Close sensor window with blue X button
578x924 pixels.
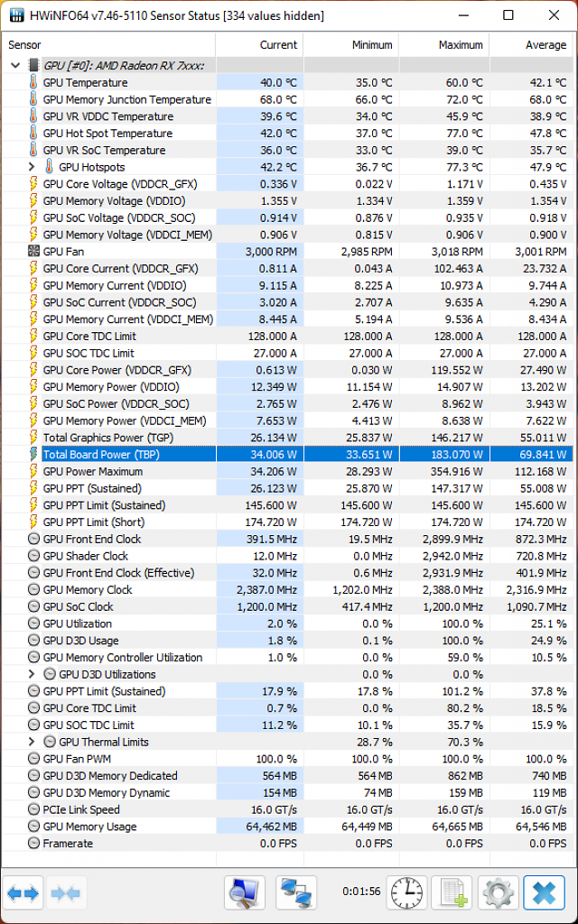544,892
